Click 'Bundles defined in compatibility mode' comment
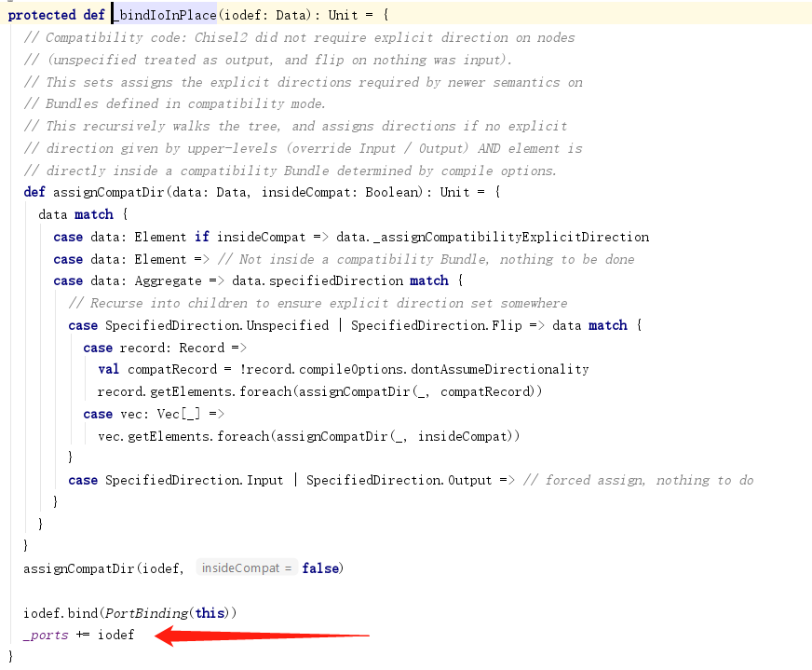 [x=174, y=103]
